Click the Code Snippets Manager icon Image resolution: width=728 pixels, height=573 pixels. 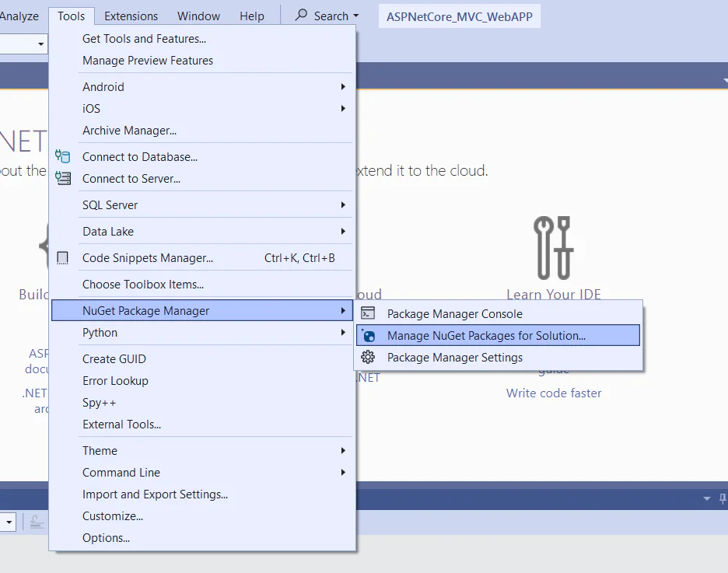(x=62, y=257)
